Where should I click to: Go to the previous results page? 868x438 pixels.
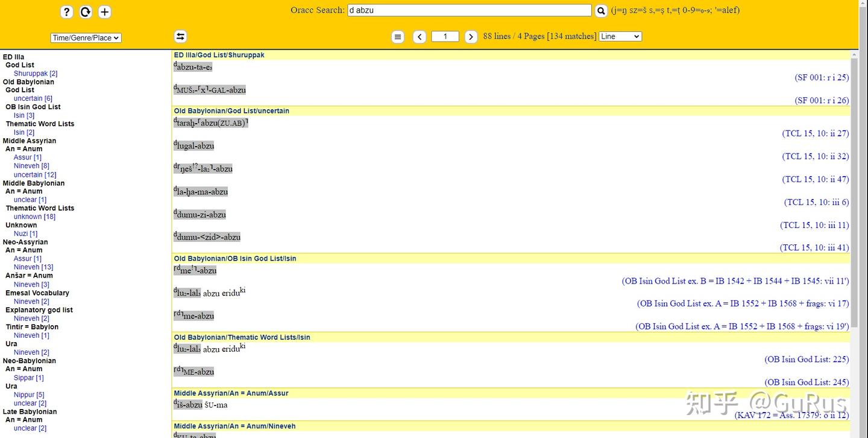pyautogui.click(x=420, y=37)
